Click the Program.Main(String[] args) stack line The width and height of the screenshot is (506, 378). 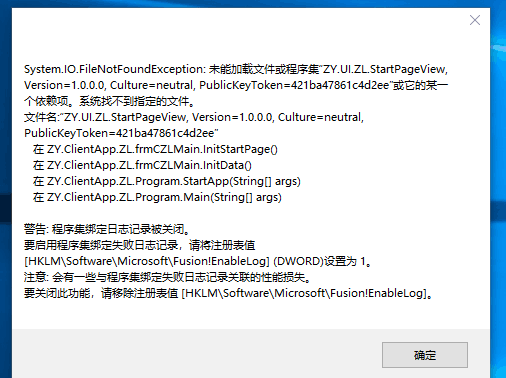click(x=157, y=197)
